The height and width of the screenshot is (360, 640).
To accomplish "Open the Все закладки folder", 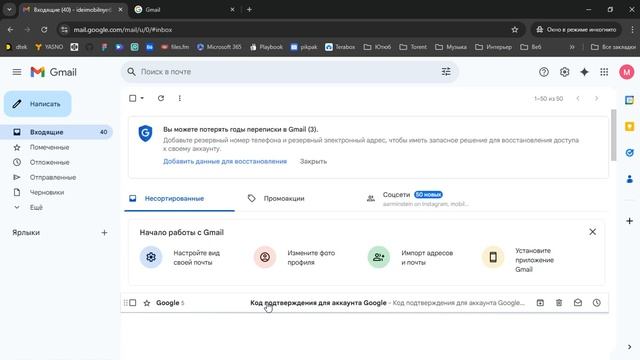I will pyautogui.click(x=613, y=47).
